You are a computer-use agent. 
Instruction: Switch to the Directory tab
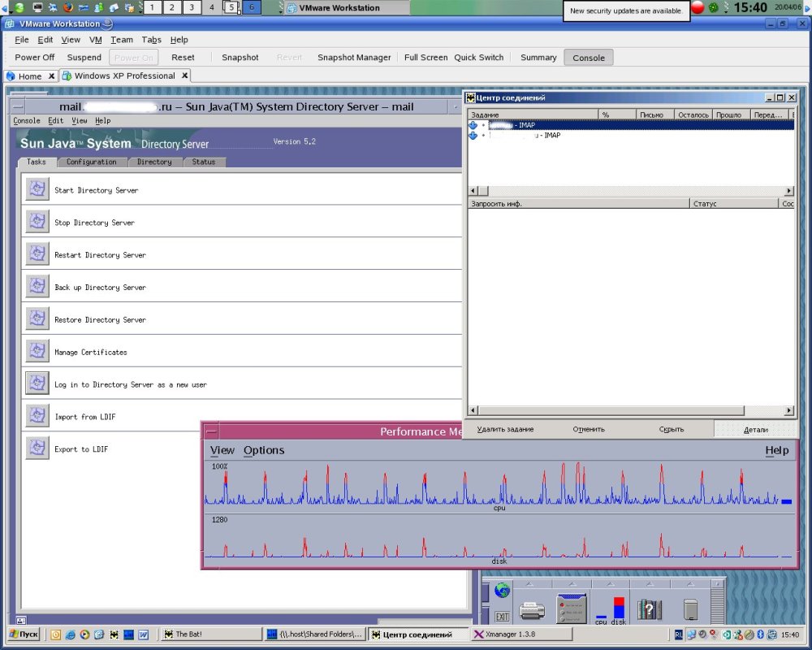(154, 162)
